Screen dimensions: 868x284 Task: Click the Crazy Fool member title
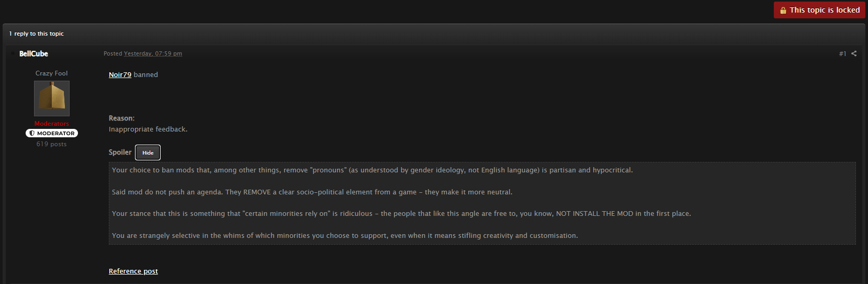(52, 73)
